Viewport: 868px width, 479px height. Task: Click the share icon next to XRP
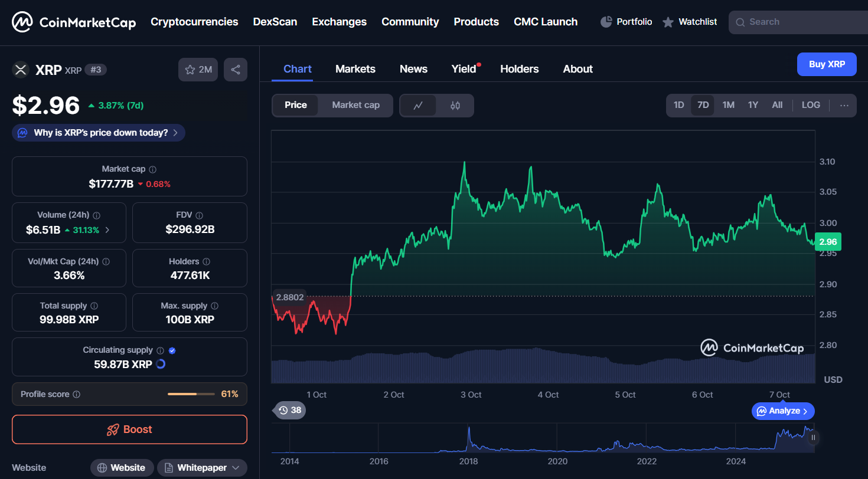(x=236, y=70)
